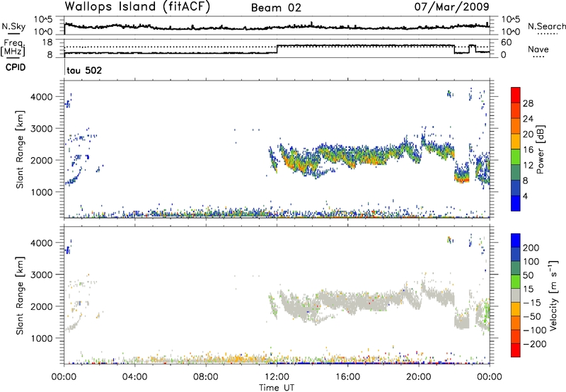Select the '12:00' time tick label
This screenshot has width=566, height=392.
(277, 377)
